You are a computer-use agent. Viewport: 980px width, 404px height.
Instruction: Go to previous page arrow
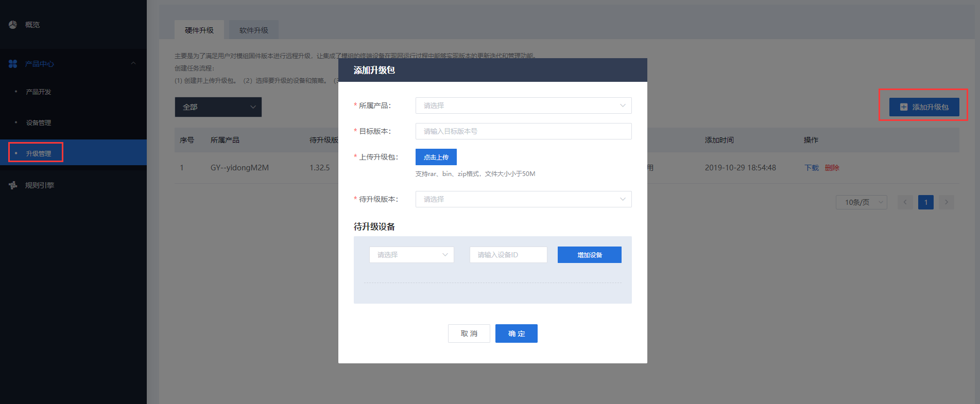905,202
